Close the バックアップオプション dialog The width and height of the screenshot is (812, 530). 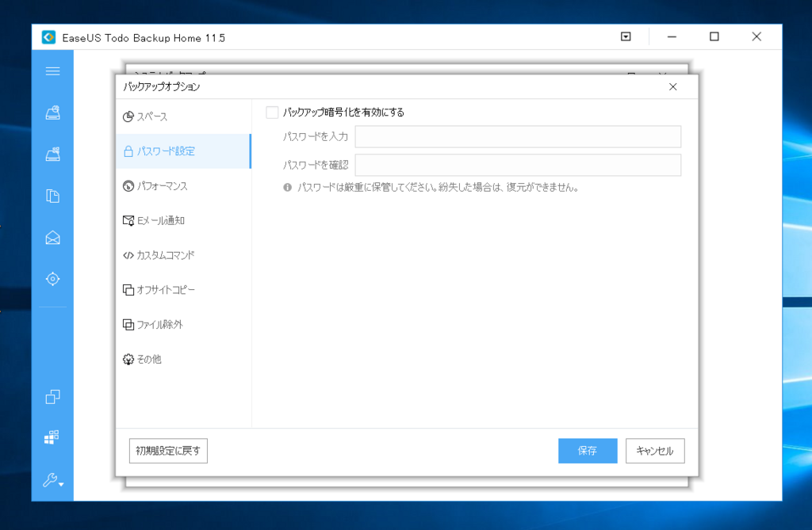tap(672, 86)
